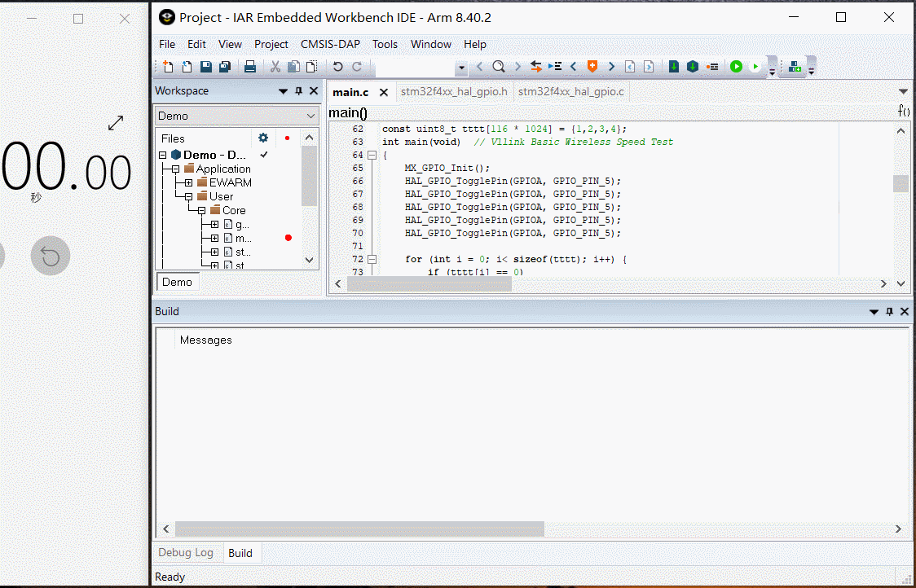Open the CMSIS-DAP menu
916x588 pixels.
coord(330,44)
